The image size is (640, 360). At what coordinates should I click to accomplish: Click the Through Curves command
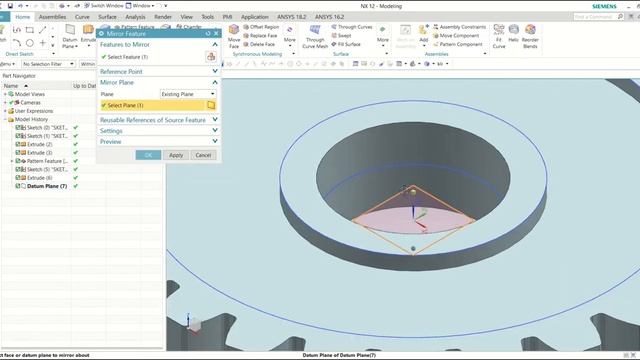352,27
